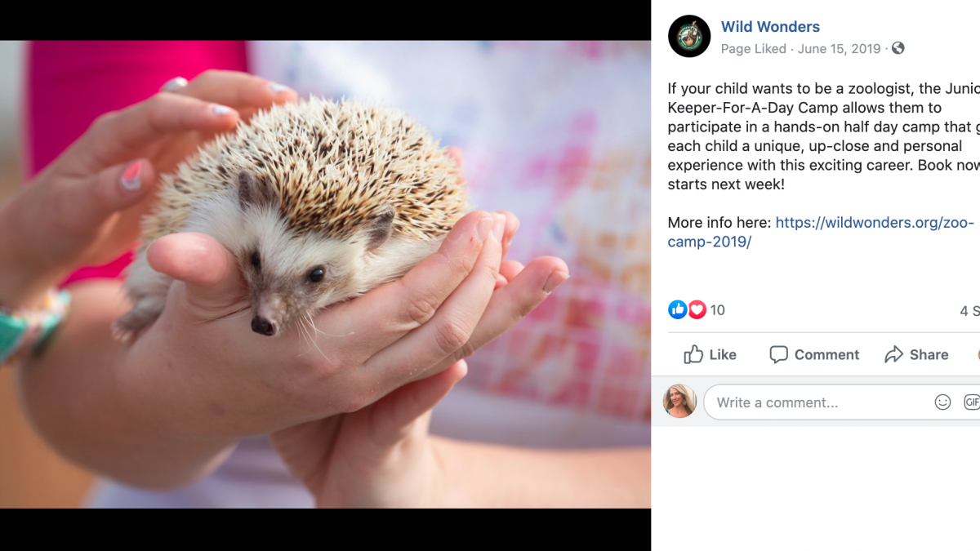Open the GIF picker in comment box
The width and height of the screenshot is (980, 551).
coord(972,402)
